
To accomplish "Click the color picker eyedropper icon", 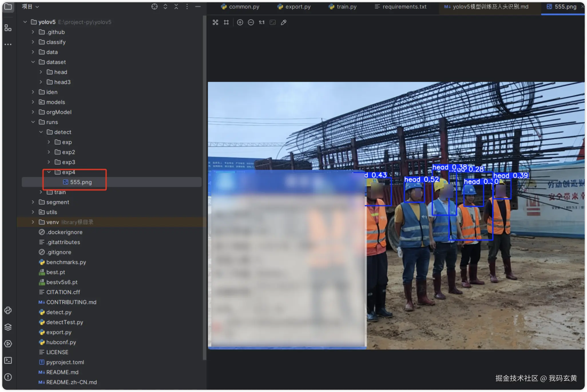I will (x=283, y=22).
